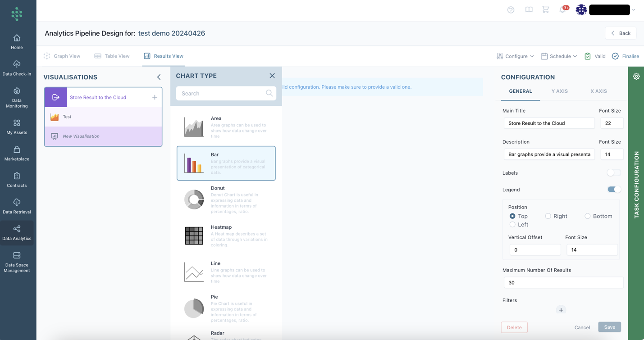Open the Schedule dropdown
The height and width of the screenshot is (340, 644).
(x=559, y=56)
